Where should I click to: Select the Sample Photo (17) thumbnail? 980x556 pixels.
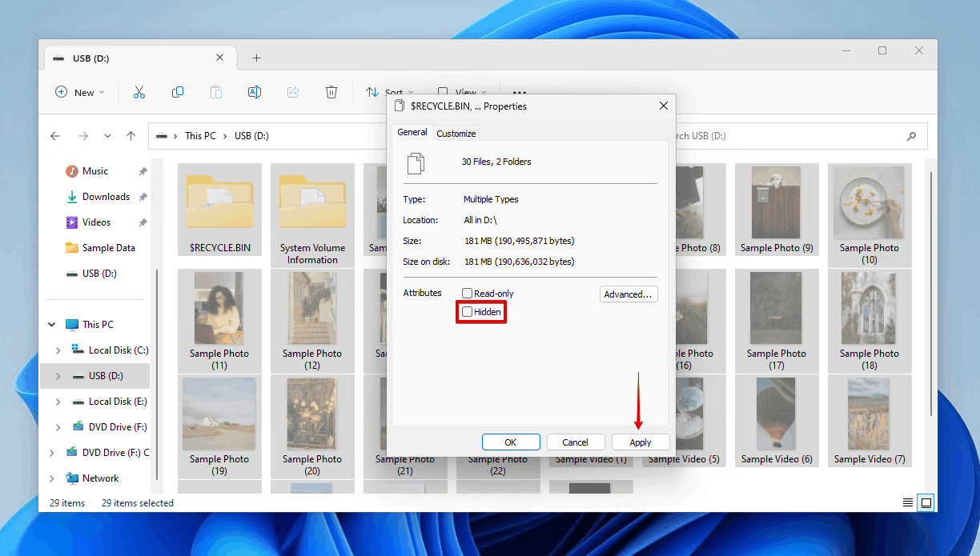coord(777,319)
